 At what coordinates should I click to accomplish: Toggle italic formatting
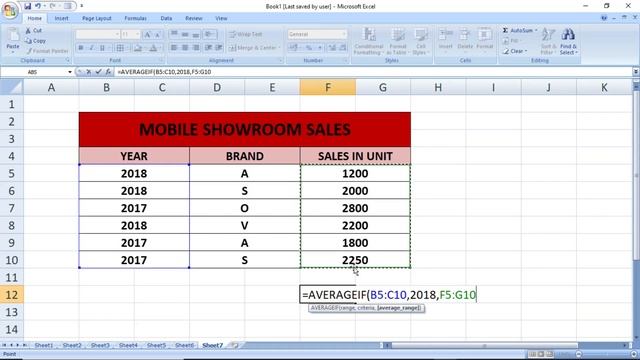pyautogui.click(x=91, y=48)
